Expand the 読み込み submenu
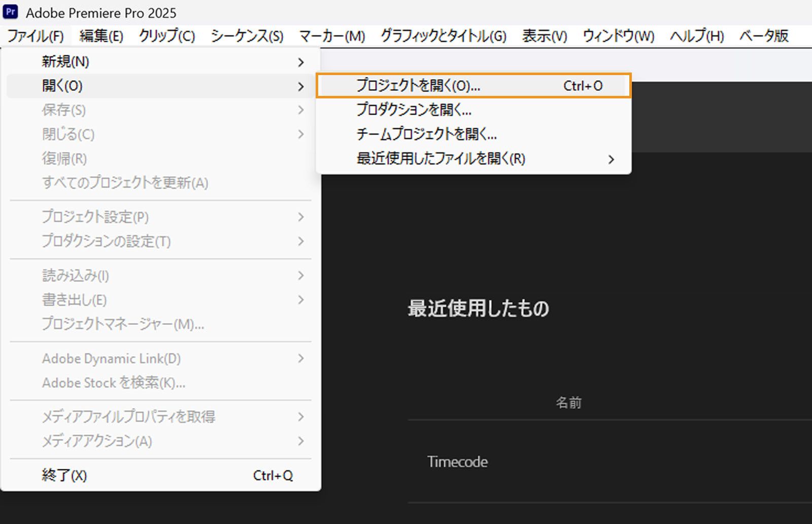The image size is (812, 524). tap(301, 275)
